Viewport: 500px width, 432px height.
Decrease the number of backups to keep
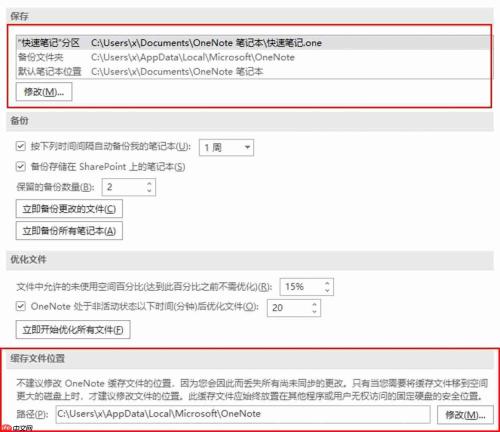149,191
